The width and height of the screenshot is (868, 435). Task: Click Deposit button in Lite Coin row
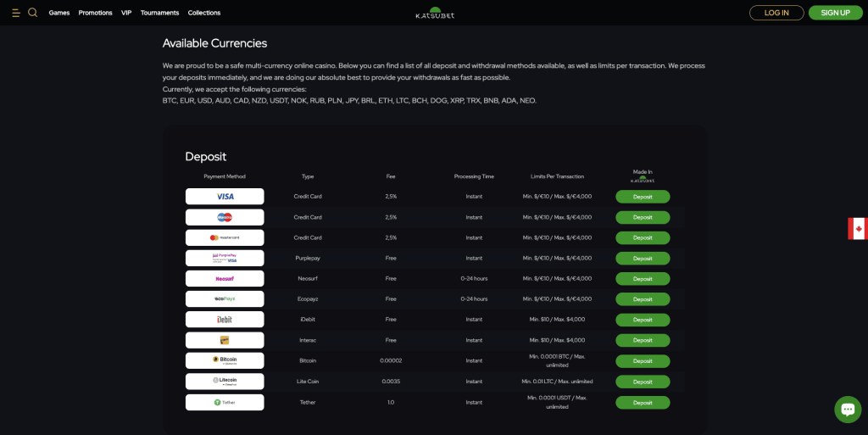click(x=643, y=382)
